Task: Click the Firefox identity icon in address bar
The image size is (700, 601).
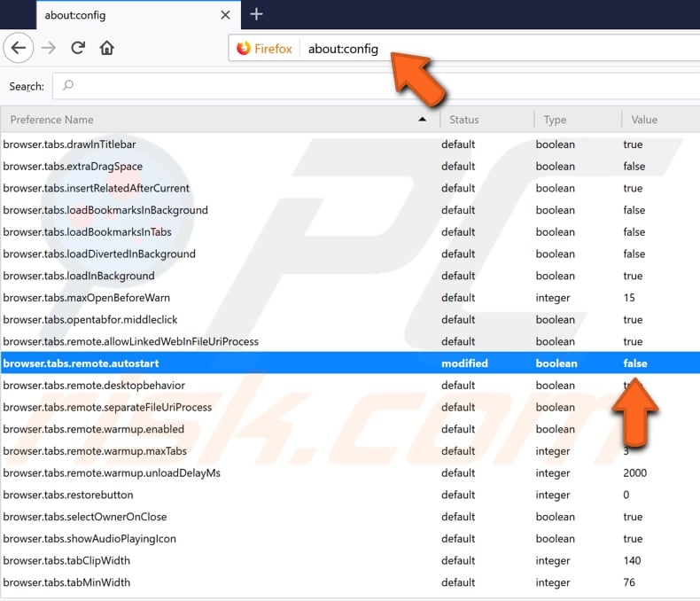Action: [244, 48]
